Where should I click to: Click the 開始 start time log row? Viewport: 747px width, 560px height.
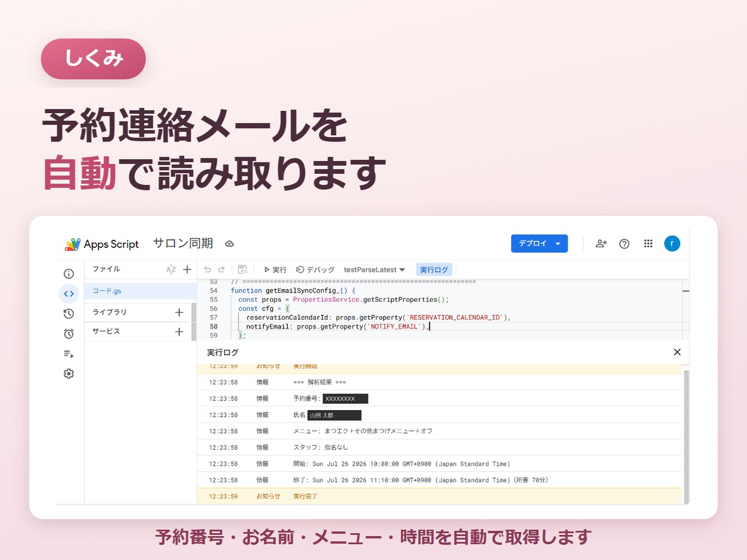pos(439,464)
